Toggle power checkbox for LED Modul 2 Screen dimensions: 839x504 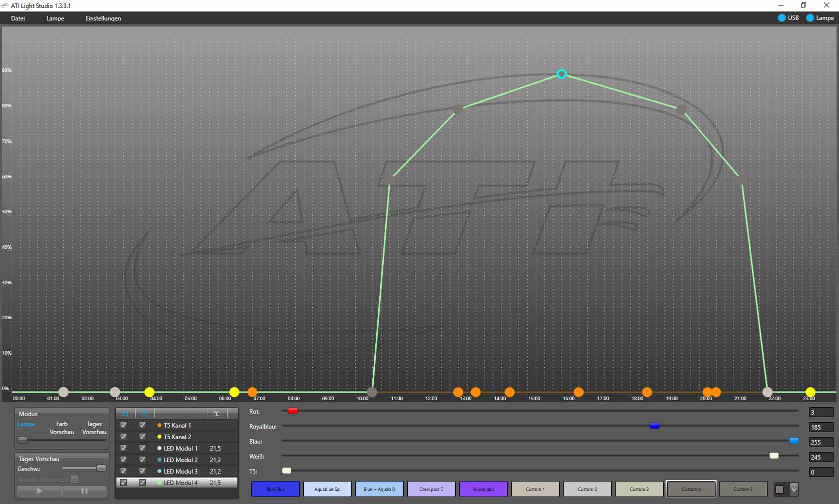click(x=142, y=460)
